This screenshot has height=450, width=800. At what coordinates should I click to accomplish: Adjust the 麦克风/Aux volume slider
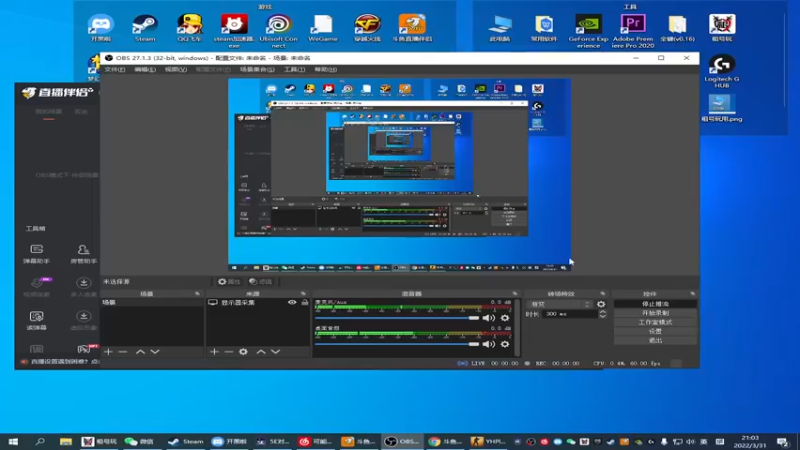pos(397,318)
